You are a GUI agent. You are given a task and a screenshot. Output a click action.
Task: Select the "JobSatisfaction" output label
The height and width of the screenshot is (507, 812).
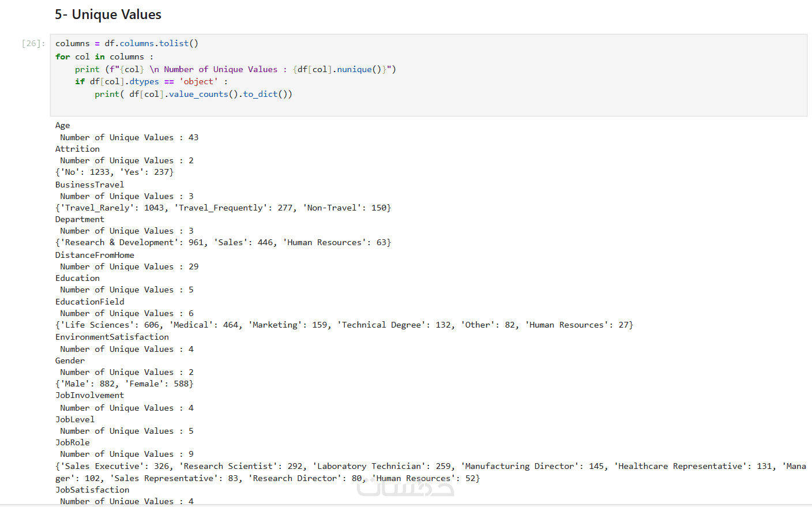click(92, 490)
